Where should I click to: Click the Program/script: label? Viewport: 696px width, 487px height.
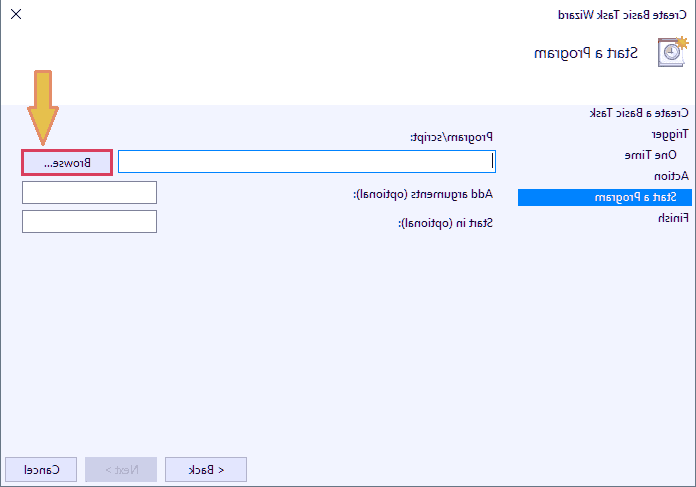451,137
